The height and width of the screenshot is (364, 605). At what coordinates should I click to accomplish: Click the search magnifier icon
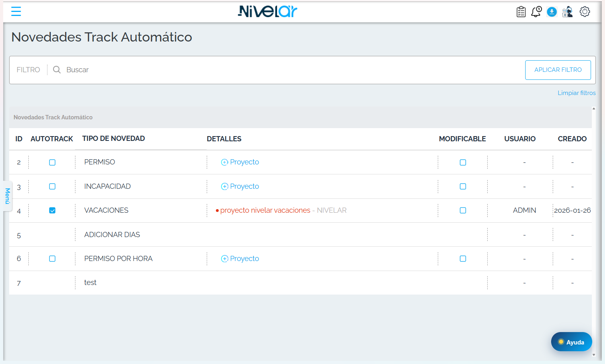pos(57,70)
